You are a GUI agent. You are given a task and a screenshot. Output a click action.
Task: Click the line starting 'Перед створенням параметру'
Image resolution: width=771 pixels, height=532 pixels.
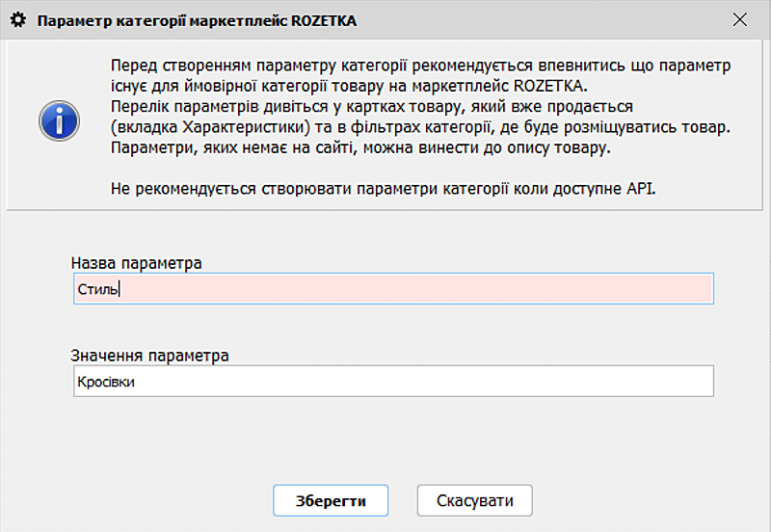(x=420, y=66)
